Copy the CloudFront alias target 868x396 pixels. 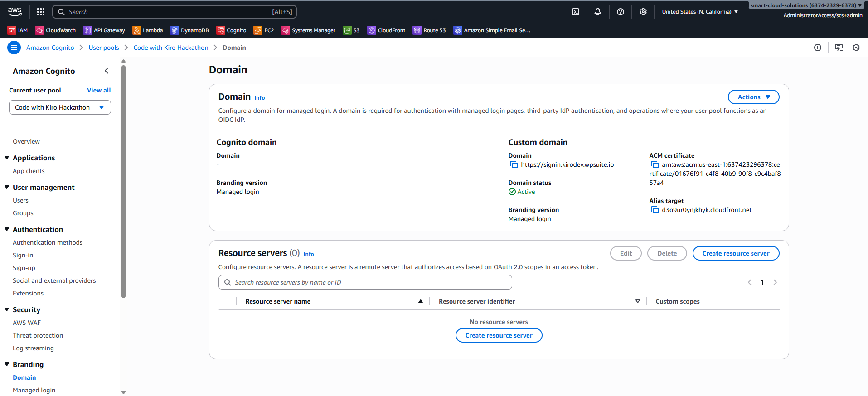(x=655, y=210)
